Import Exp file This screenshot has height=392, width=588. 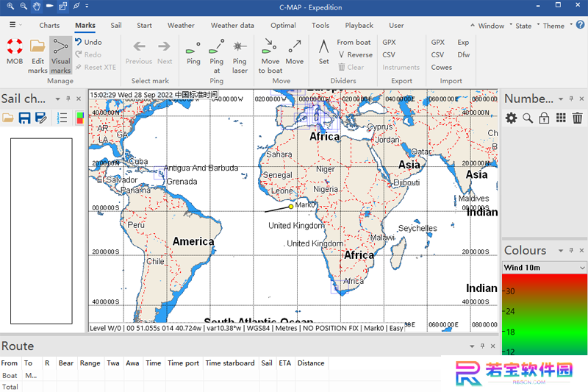[463, 43]
